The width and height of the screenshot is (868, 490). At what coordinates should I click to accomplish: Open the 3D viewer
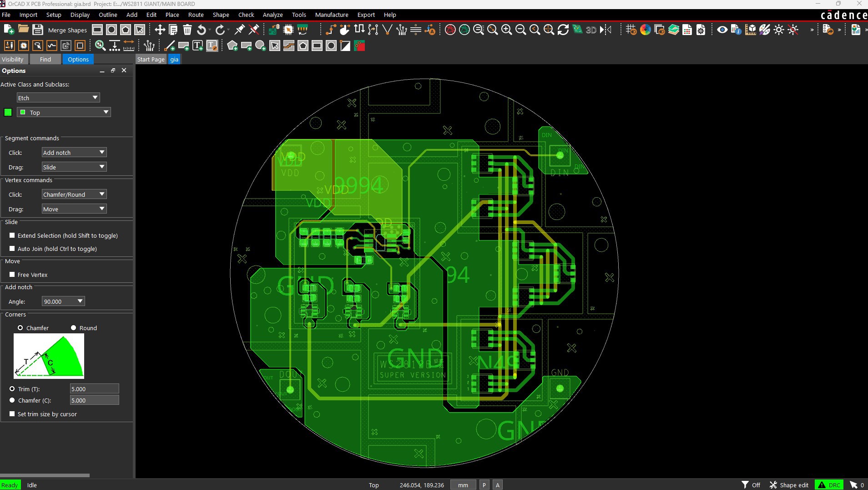pos(590,30)
